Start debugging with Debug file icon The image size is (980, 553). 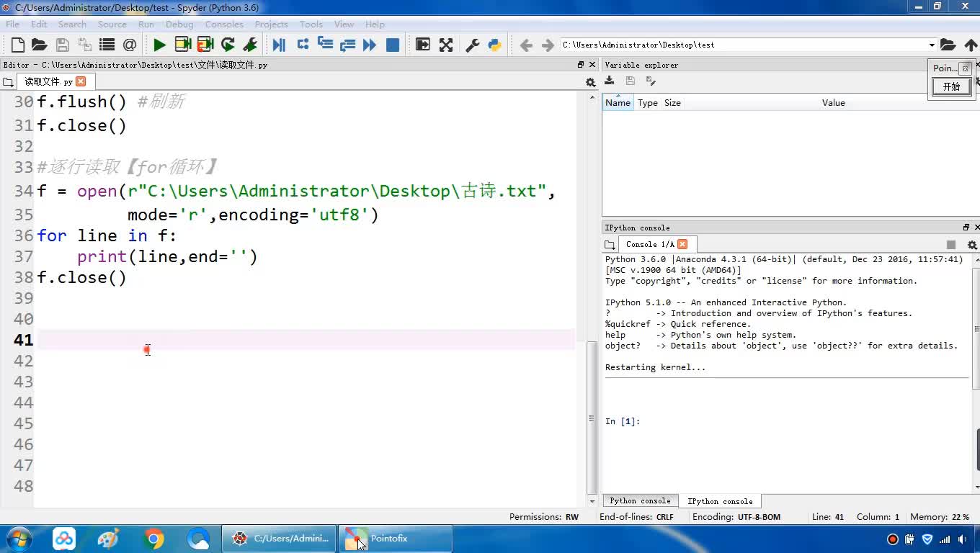pos(279,45)
